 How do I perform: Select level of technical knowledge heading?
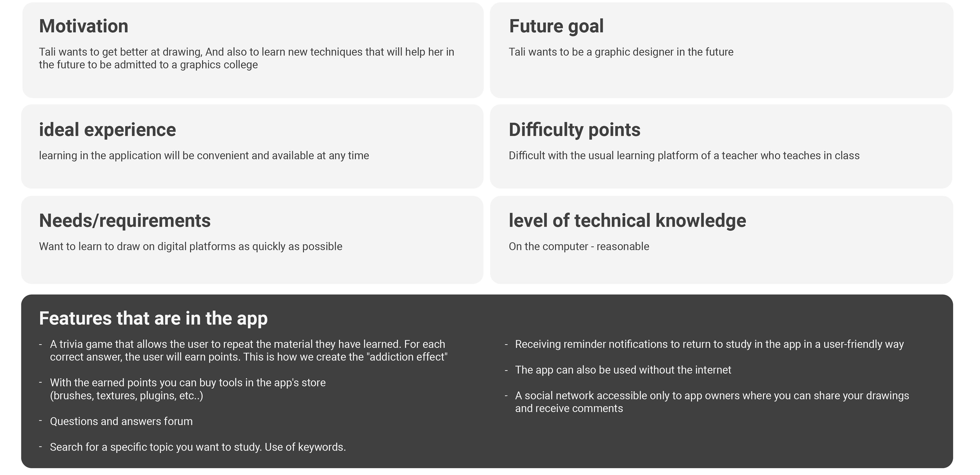[627, 221]
